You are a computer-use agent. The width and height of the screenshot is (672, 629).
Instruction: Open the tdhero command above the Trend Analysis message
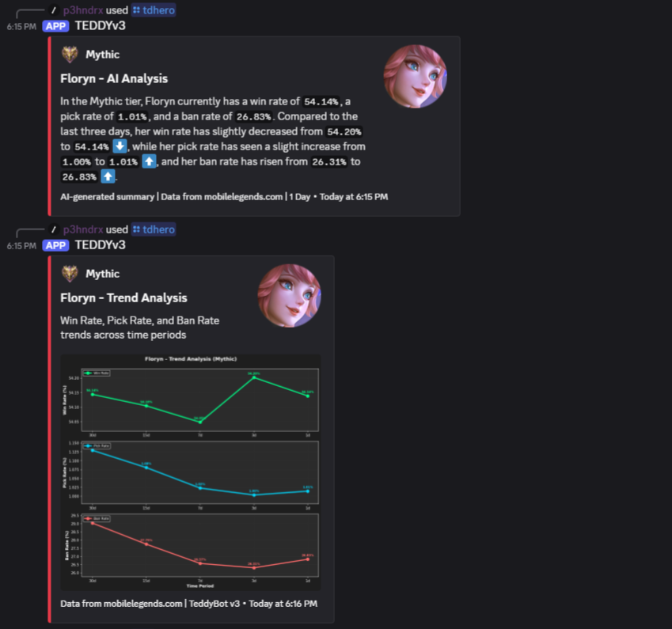click(154, 229)
